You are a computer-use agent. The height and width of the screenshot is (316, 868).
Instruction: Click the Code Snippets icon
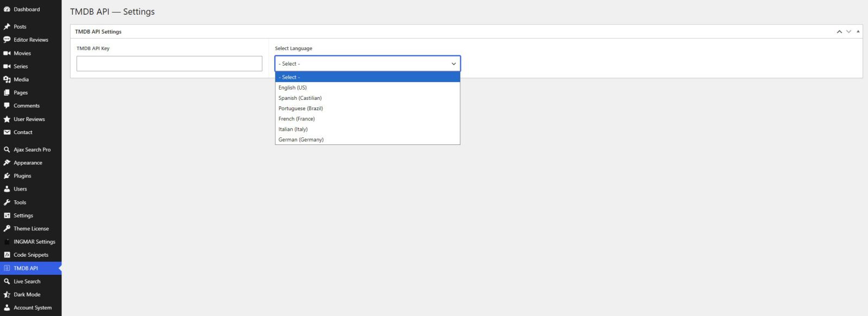click(7, 255)
